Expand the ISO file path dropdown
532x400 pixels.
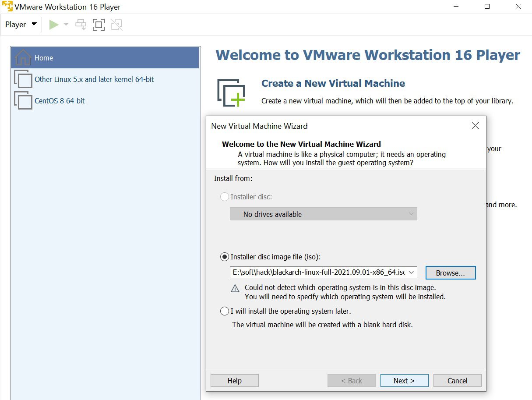coord(411,273)
